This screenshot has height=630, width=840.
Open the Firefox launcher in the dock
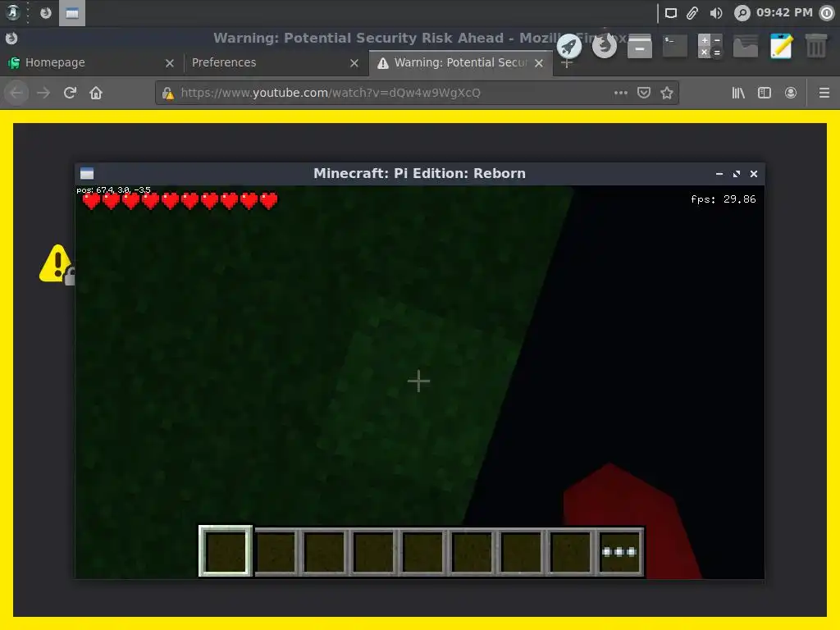pyautogui.click(x=605, y=46)
